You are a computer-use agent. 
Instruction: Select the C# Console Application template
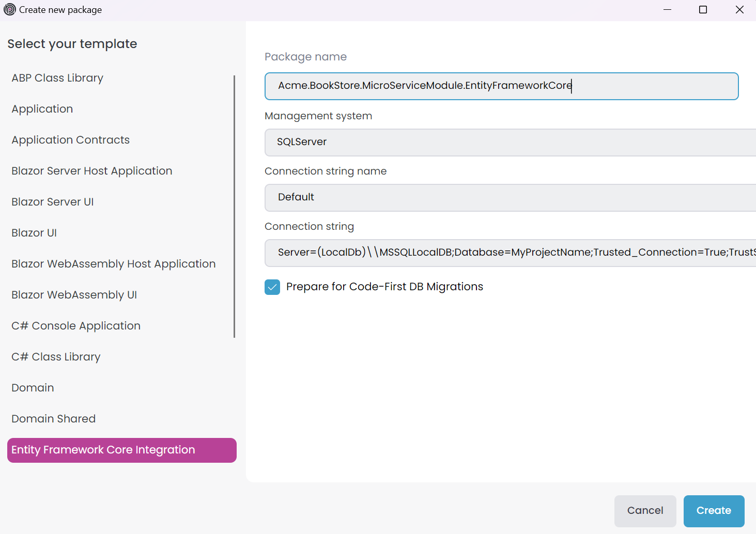click(75, 325)
